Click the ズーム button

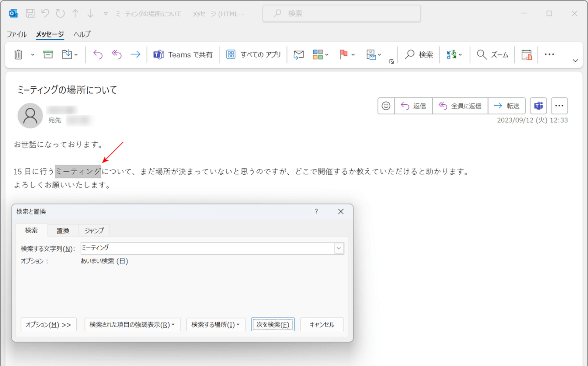click(x=493, y=54)
